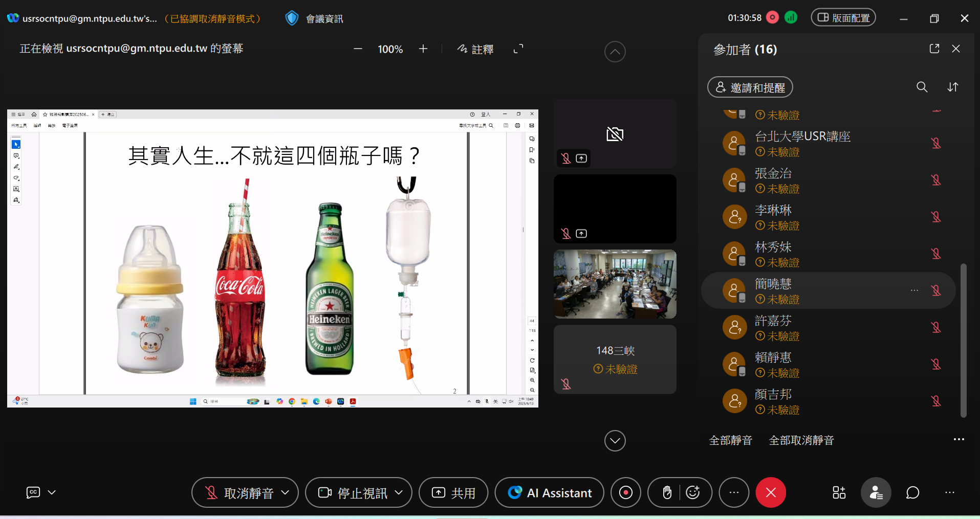This screenshot has width=980, height=519.
Task: Open more options for 簡曉慧
Action: [914, 290]
